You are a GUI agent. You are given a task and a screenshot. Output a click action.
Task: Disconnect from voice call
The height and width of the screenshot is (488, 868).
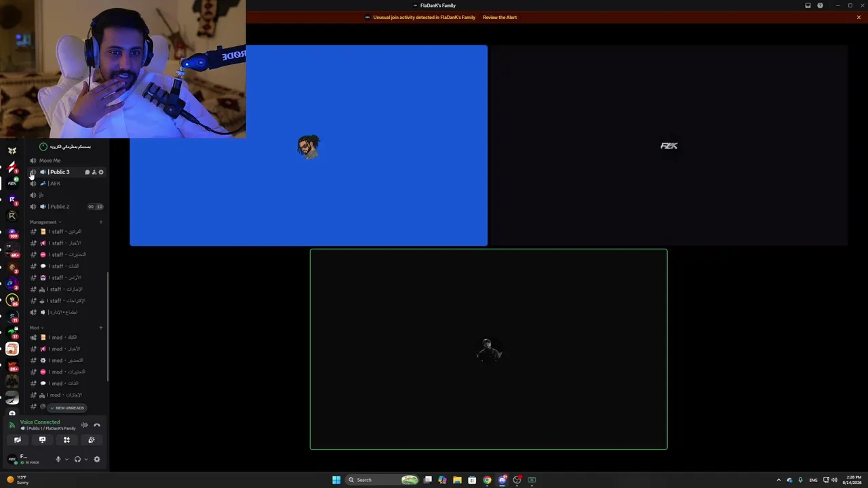[97, 425]
